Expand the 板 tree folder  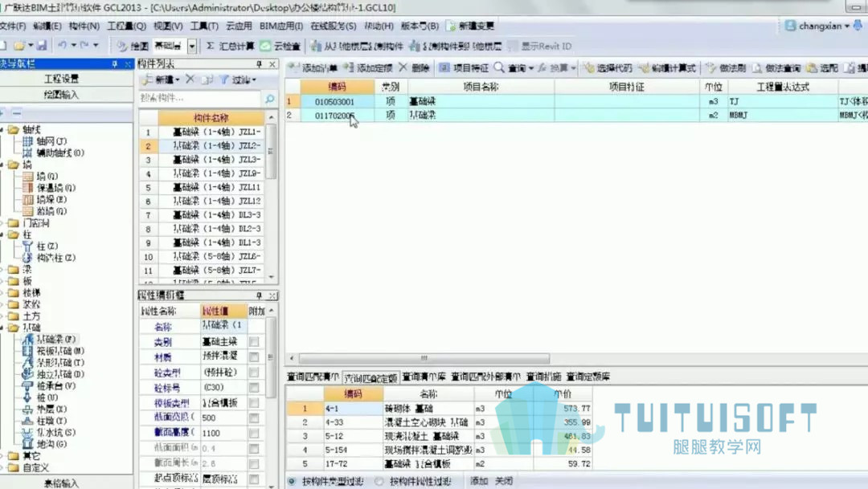2,281
